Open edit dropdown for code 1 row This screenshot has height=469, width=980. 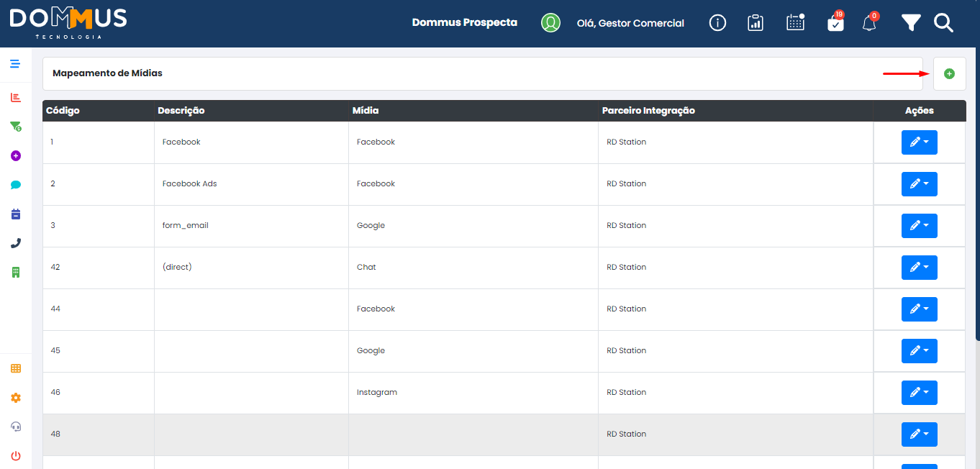[x=920, y=142]
